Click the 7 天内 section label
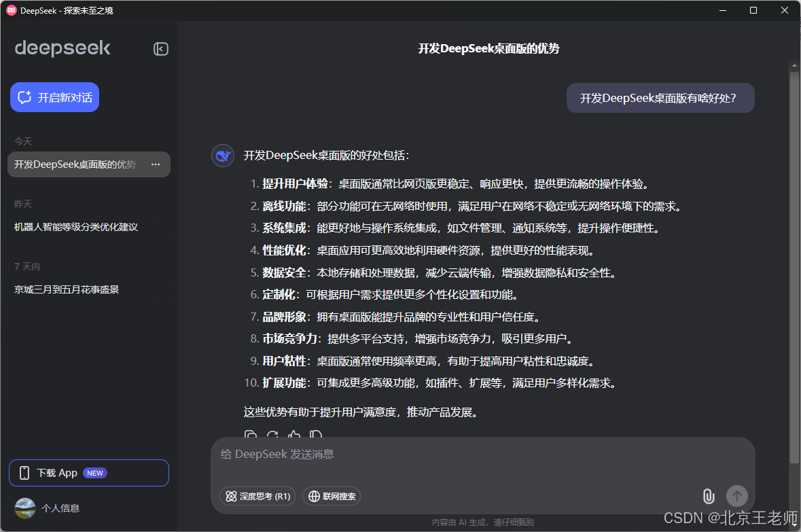801x532 pixels. point(27,267)
